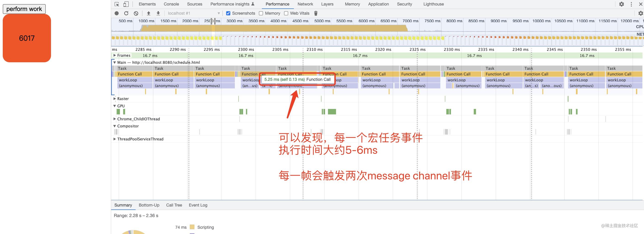644x234 pixels.
Task: Click the "Range: 2.28 s – 2.36 s" text
Action: click(x=136, y=215)
